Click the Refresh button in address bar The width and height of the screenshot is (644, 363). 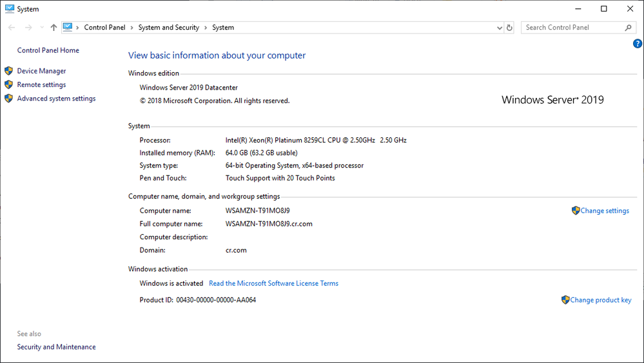[x=509, y=28]
